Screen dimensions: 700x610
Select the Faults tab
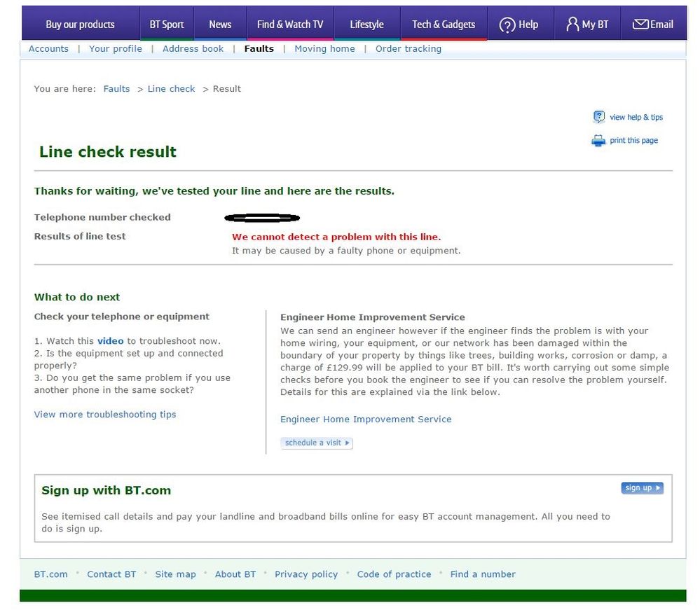pos(259,48)
